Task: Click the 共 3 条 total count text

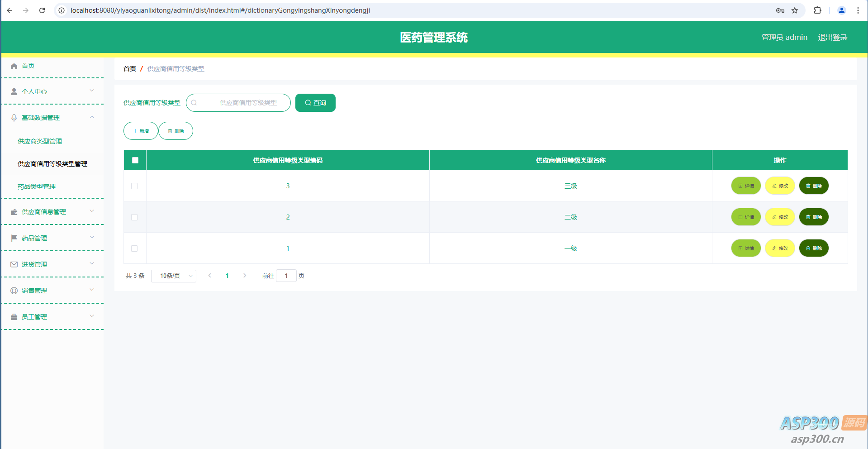Action: tap(135, 276)
